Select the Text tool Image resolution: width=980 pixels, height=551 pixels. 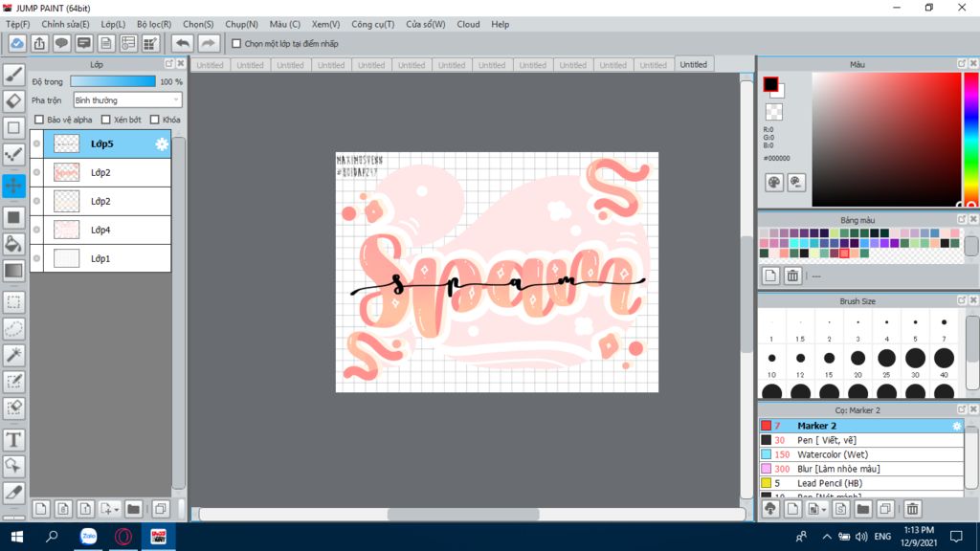(x=13, y=440)
